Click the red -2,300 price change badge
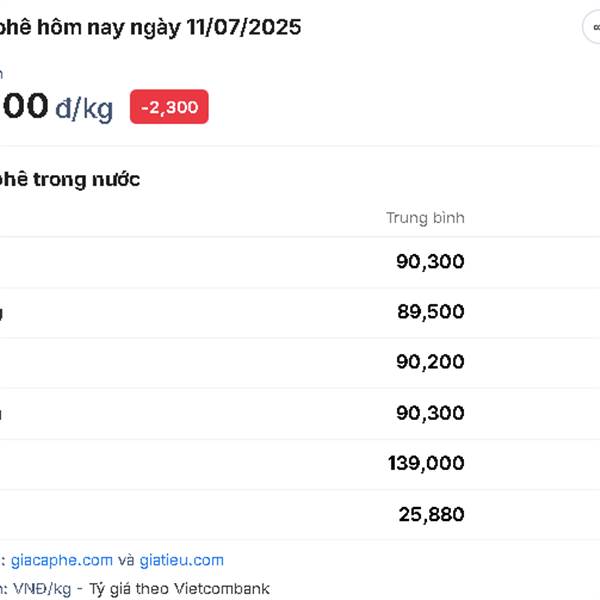600x600 pixels. 169,107
